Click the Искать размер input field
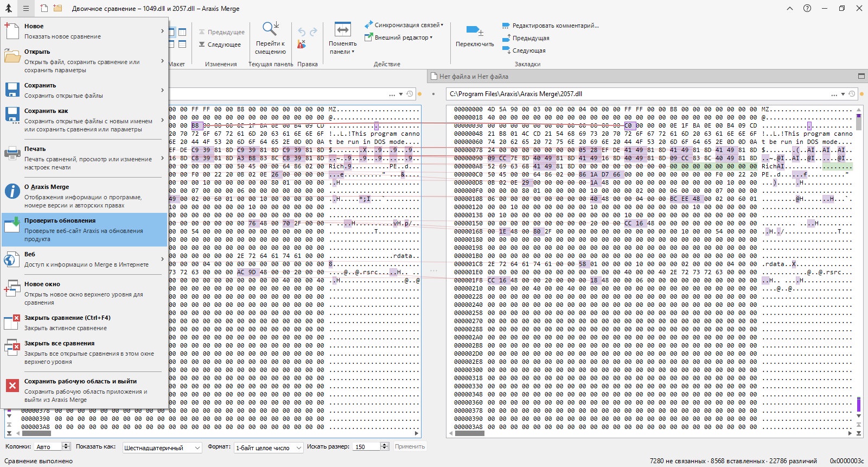 tap(366, 447)
